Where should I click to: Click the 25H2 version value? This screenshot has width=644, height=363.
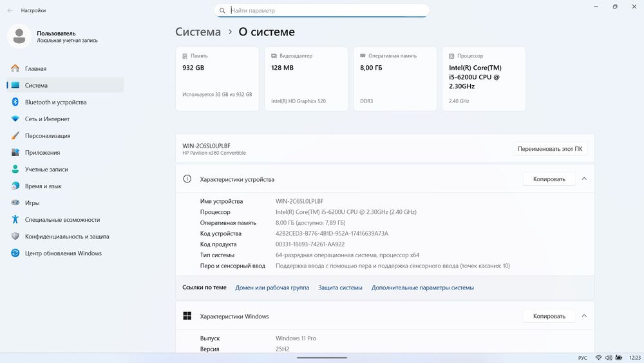[x=283, y=349]
